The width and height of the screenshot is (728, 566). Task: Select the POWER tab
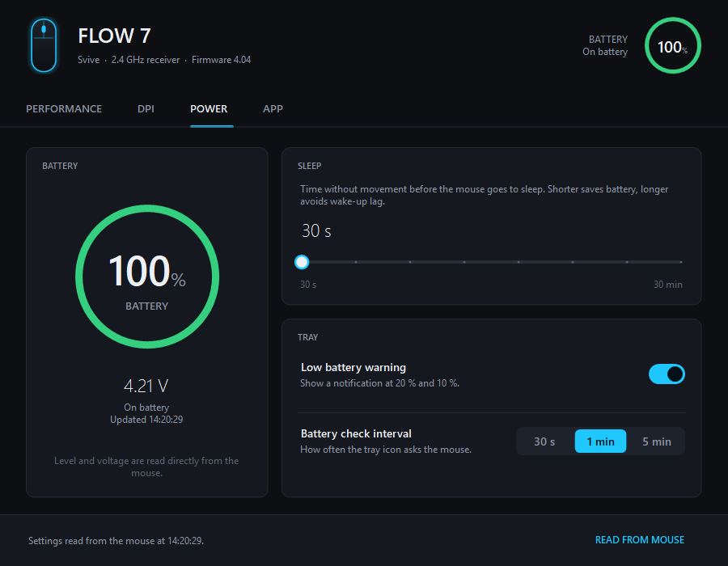[x=209, y=108]
